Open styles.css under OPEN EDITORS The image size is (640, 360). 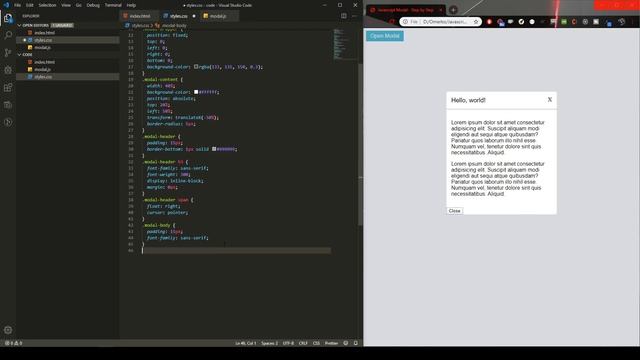[67, 40]
